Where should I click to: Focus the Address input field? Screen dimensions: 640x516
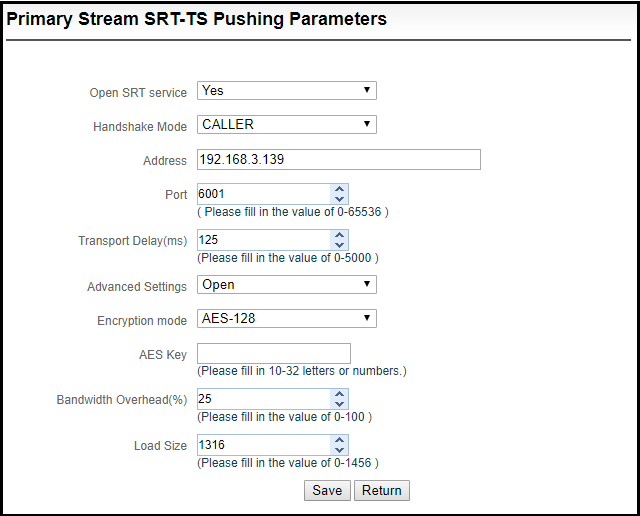(x=339, y=159)
